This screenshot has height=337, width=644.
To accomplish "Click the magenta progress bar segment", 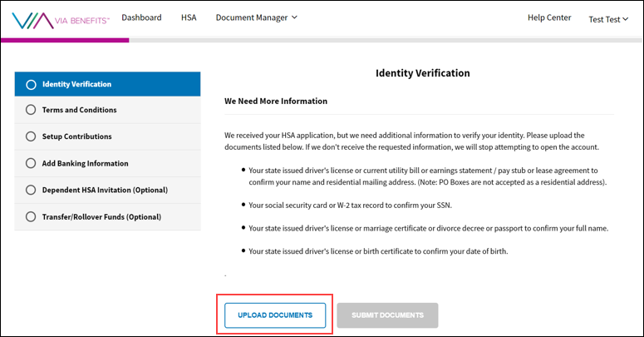I will pyautogui.click(x=65, y=40).
